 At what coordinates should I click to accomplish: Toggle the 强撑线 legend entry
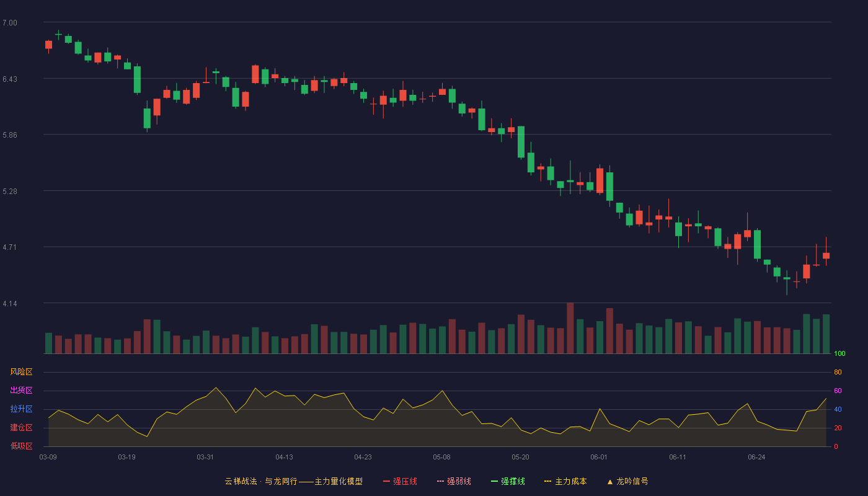(508, 481)
